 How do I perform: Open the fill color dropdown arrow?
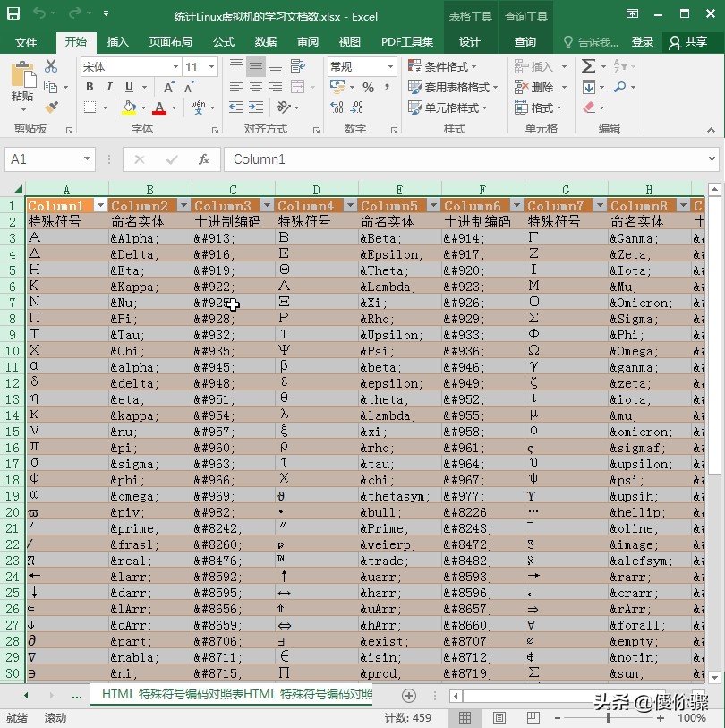click(143, 107)
